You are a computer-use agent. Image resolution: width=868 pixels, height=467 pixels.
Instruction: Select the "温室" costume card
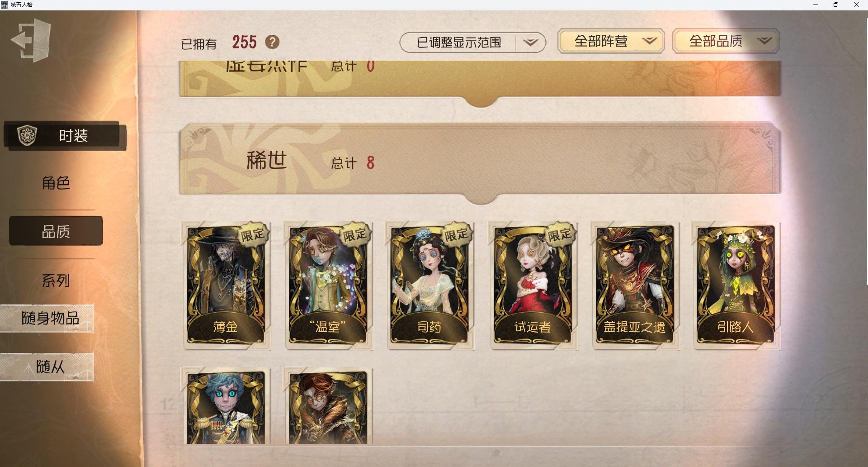point(328,286)
